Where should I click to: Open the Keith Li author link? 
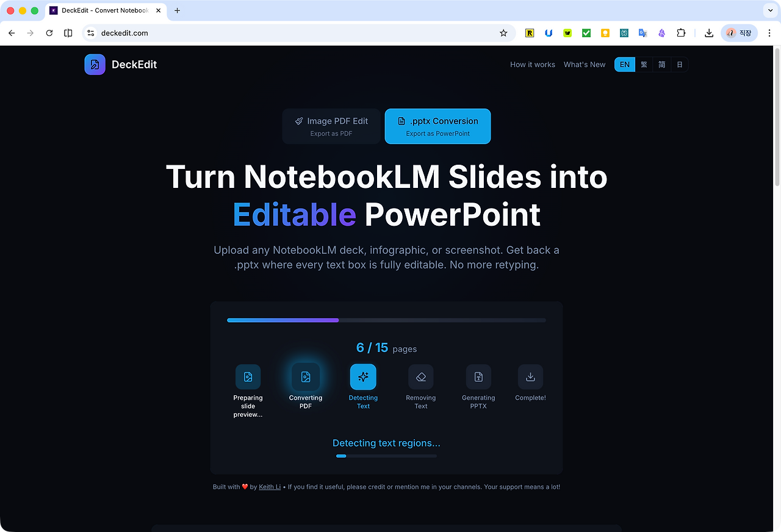(270, 487)
